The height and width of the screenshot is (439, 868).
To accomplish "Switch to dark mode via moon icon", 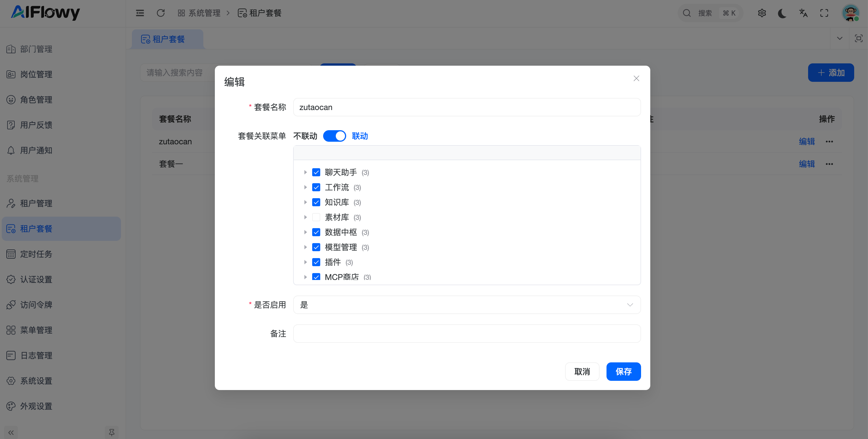I will pyautogui.click(x=782, y=13).
